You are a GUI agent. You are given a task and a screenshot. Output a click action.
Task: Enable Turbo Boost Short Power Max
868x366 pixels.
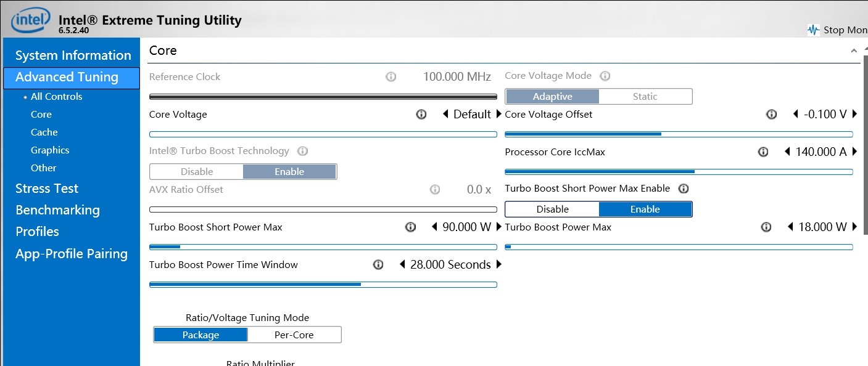(x=645, y=209)
